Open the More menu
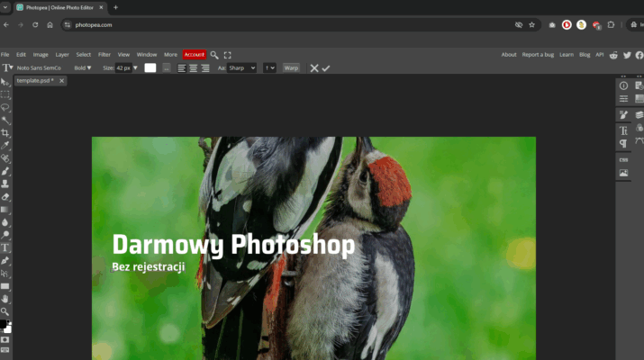 coord(170,55)
